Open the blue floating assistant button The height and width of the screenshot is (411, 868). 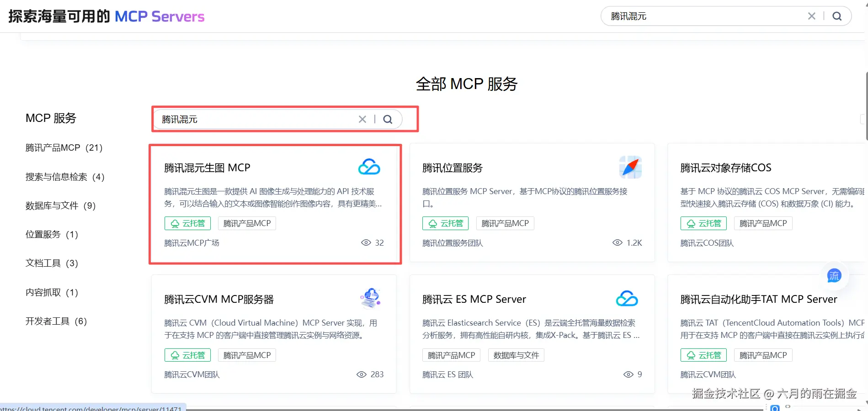tap(834, 276)
